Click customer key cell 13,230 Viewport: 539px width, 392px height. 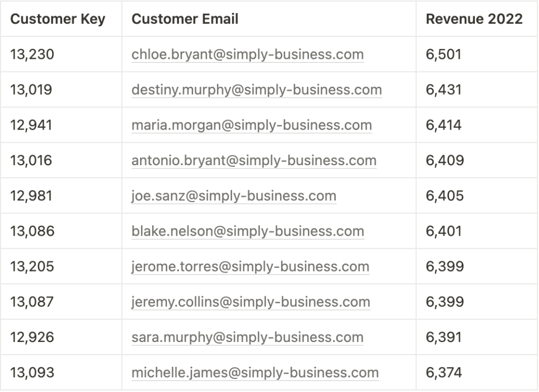click(61, 54)
